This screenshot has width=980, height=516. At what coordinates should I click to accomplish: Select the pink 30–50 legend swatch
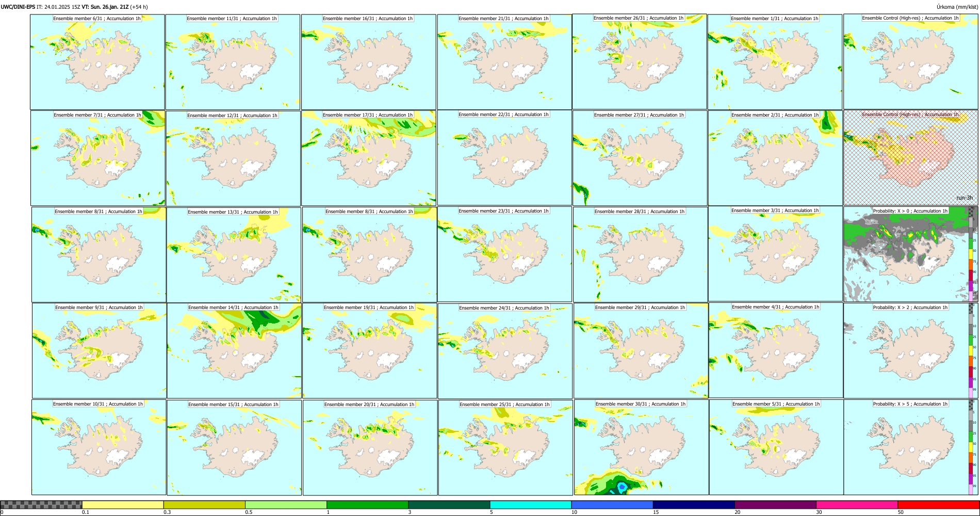857,505
